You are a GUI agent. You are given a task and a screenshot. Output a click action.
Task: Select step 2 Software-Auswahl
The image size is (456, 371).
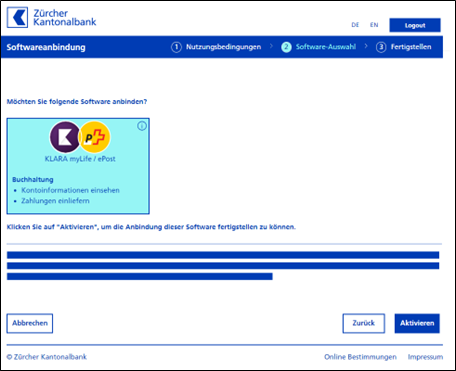(318, 47)
